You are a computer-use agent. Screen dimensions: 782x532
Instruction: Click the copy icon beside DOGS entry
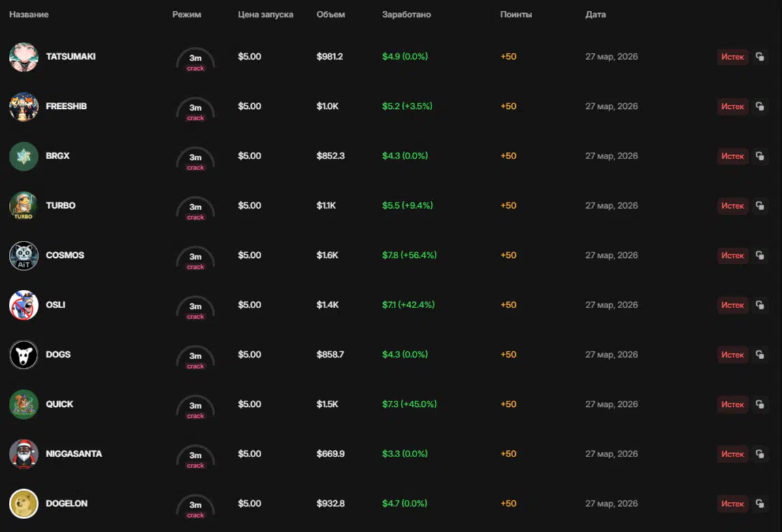coord(760,355)
